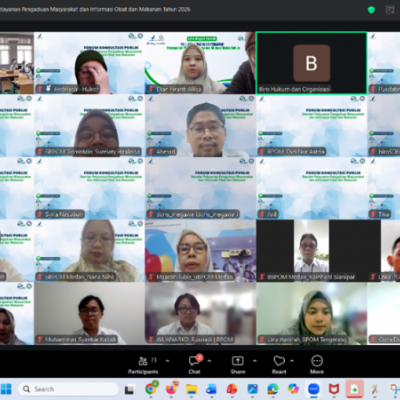Click muted mic icon on doris_megawat label

151,214
